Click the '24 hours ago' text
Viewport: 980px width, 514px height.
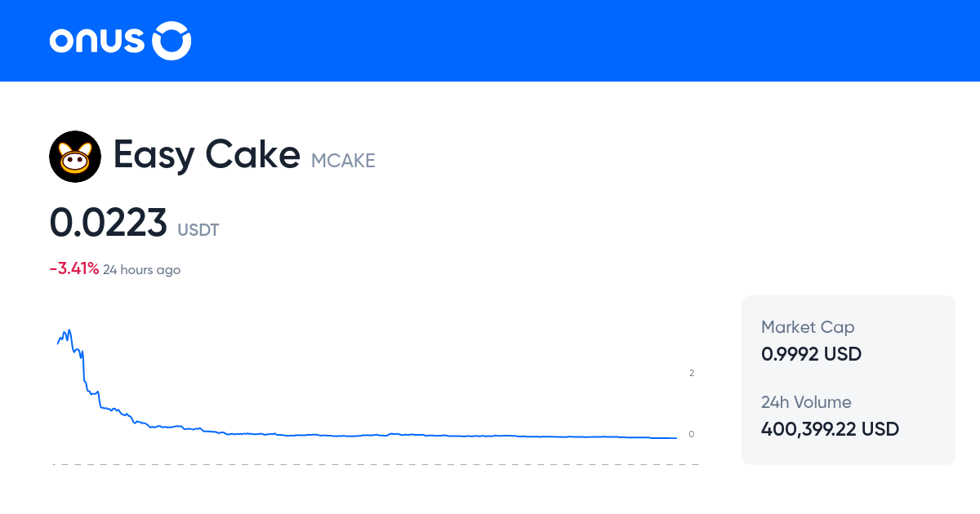click(x=141, y=270)
